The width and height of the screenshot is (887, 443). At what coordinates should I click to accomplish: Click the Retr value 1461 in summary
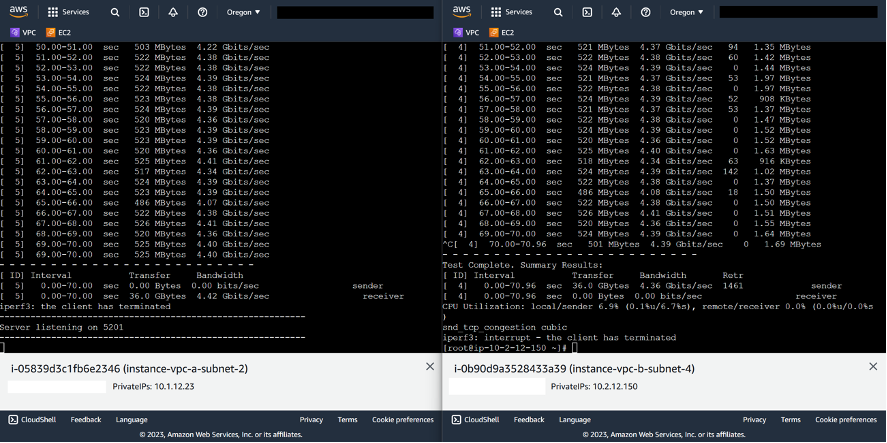[733, 286]
